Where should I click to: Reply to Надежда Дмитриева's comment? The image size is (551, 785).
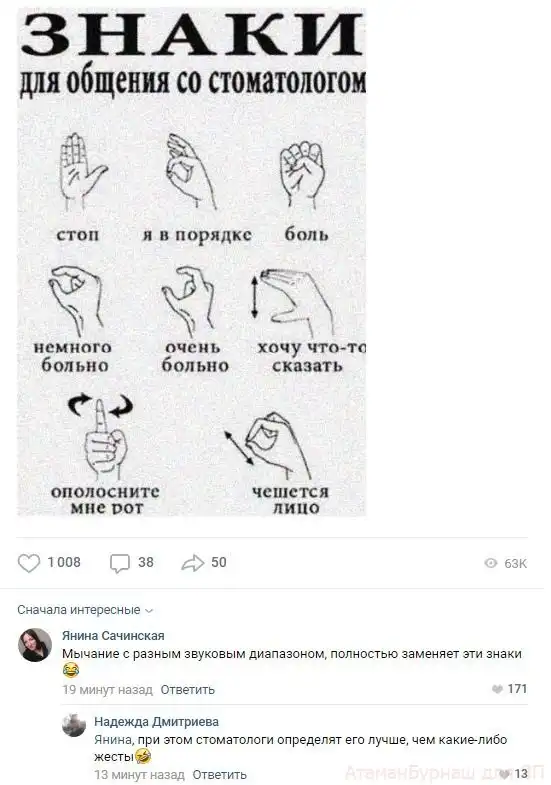tap(219, 774)
